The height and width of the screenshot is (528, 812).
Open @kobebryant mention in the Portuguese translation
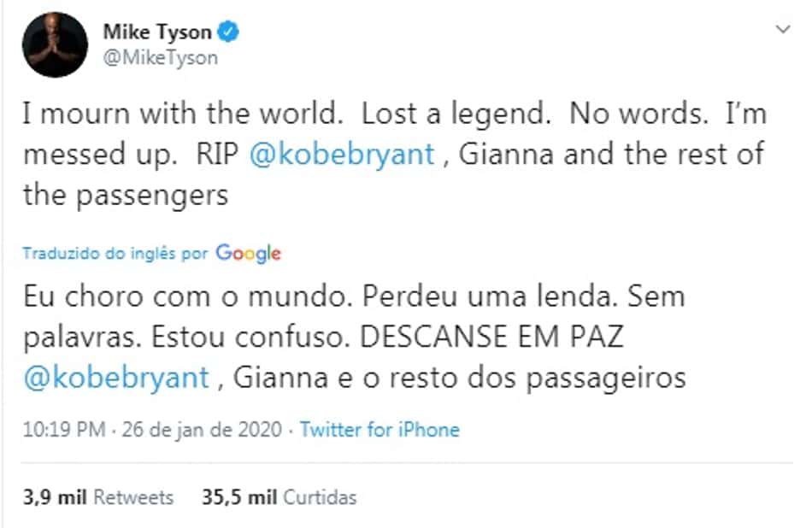pyautogui.click(x=116, y=378)
